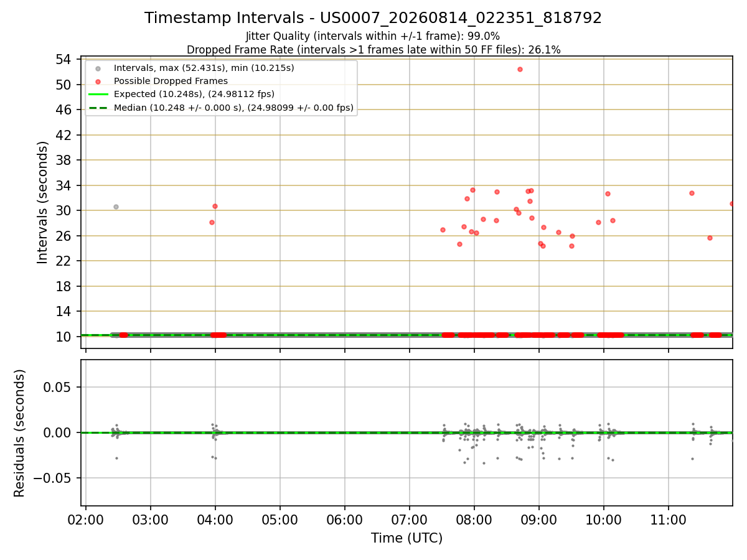The width and height of the screenshot is (747, 560).
Task: Click the 54 tick on intervals axis
Action: tap(63, 60)
